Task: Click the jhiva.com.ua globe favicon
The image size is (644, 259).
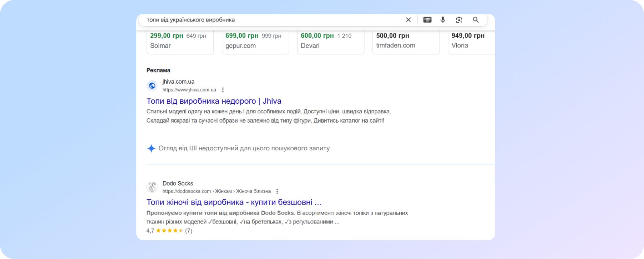Action: pos(152,86)
